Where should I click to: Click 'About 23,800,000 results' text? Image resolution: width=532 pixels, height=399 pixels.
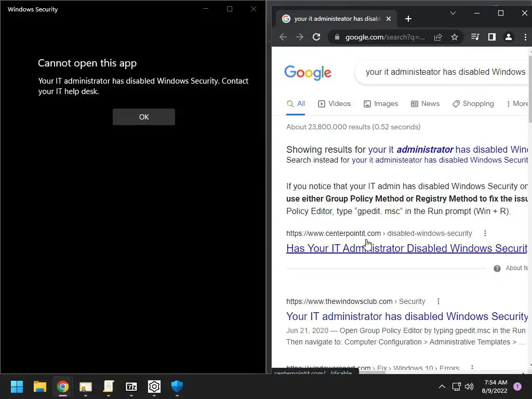tap(353, 127)
